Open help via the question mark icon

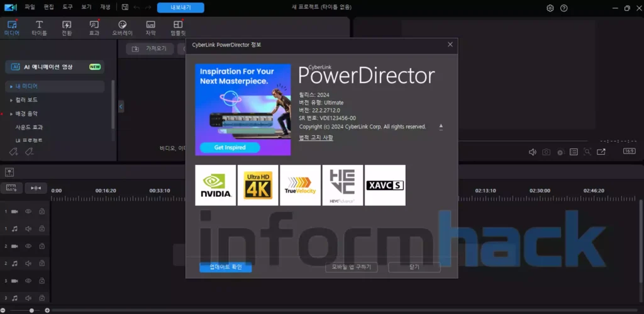(564, 8)
